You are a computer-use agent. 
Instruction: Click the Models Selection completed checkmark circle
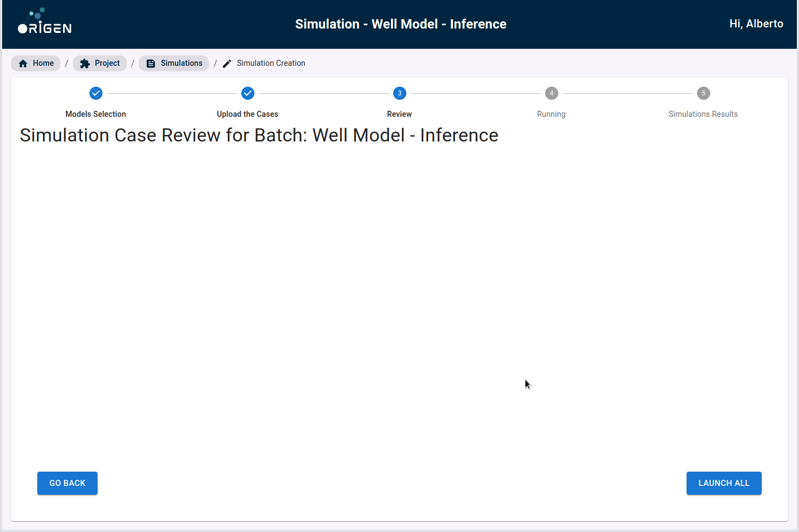(96, 93)
